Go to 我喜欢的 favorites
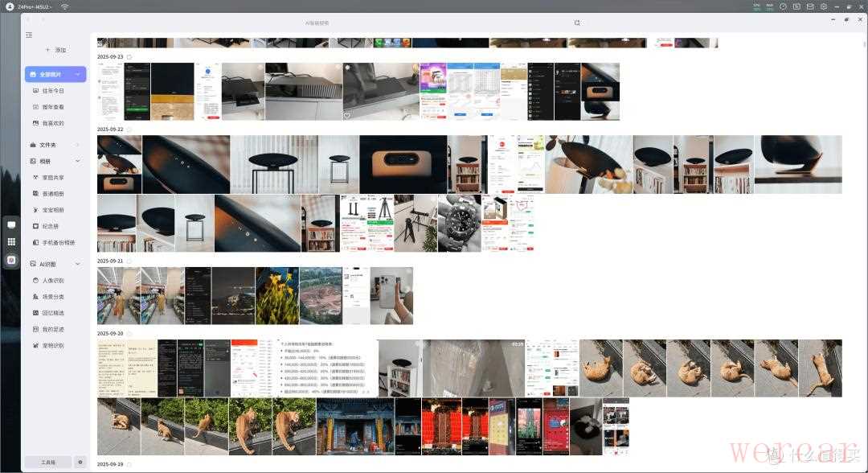868x473 pixels. point(53,123)
